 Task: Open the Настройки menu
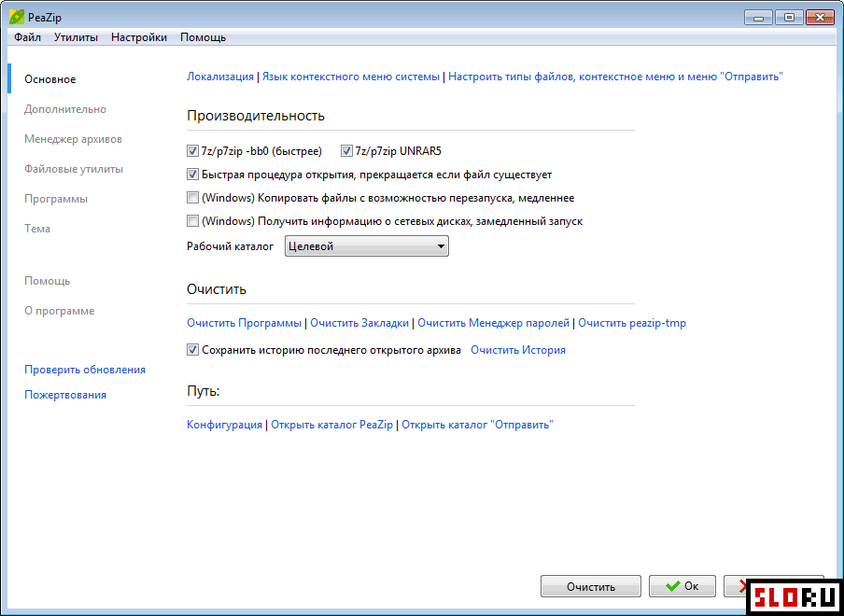click(x=139, y=37)
